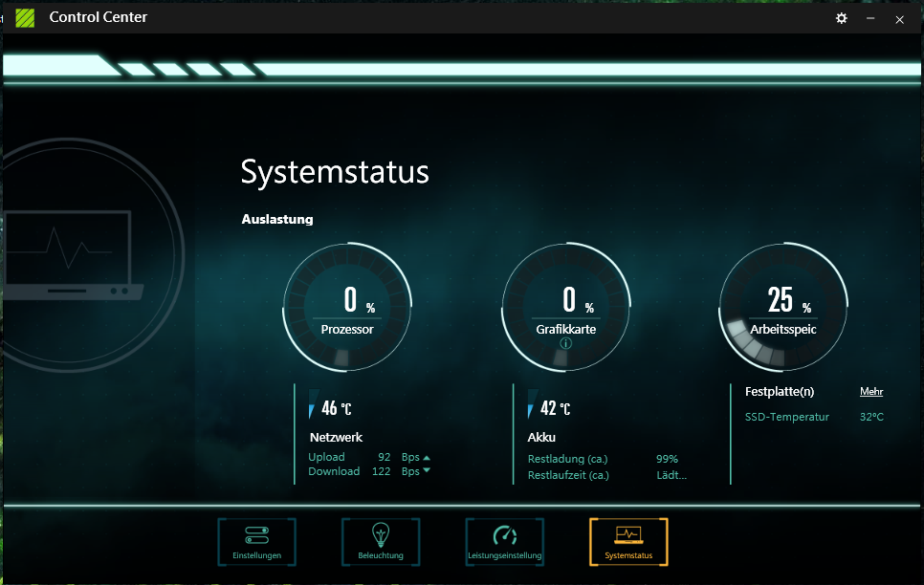Click the Systemstatus page title

tap(335, 172)
